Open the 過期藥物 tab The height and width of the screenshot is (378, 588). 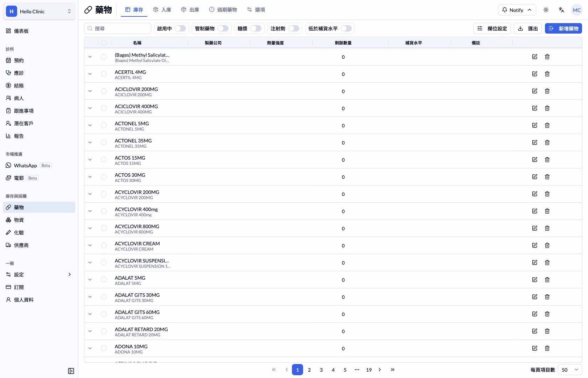click(x=223, y=10)
